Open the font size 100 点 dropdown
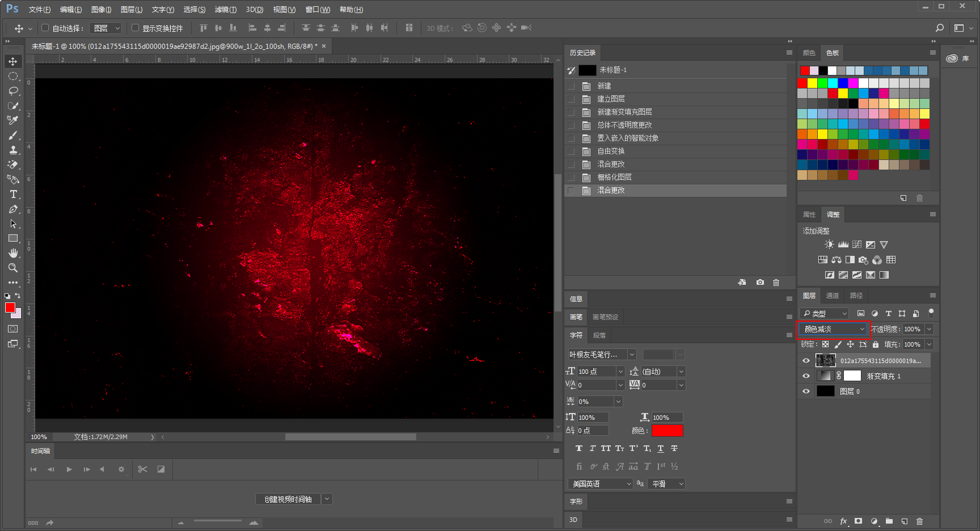The image size is (980, 531). click(x=620, y=372)
